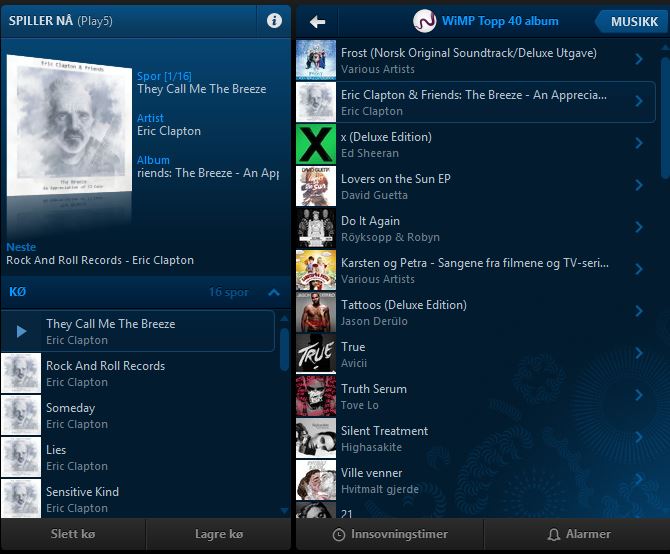This screenshot has width=670, height=554.
Task: Click 'Spor [1/16]' track label
Action: tap(164, 76)
